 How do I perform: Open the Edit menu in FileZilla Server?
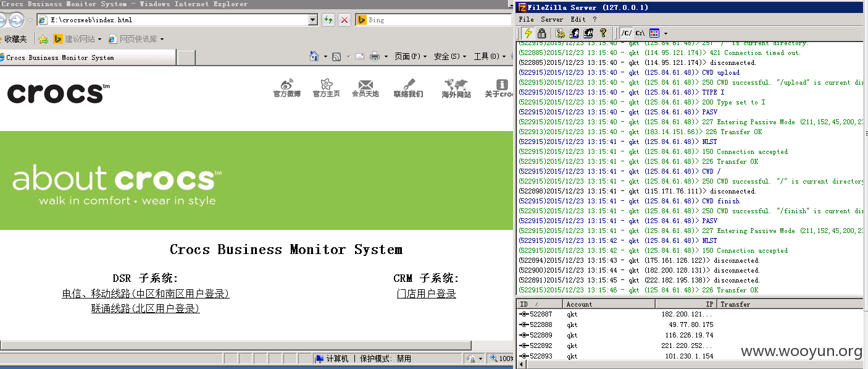tap(578, 19)
